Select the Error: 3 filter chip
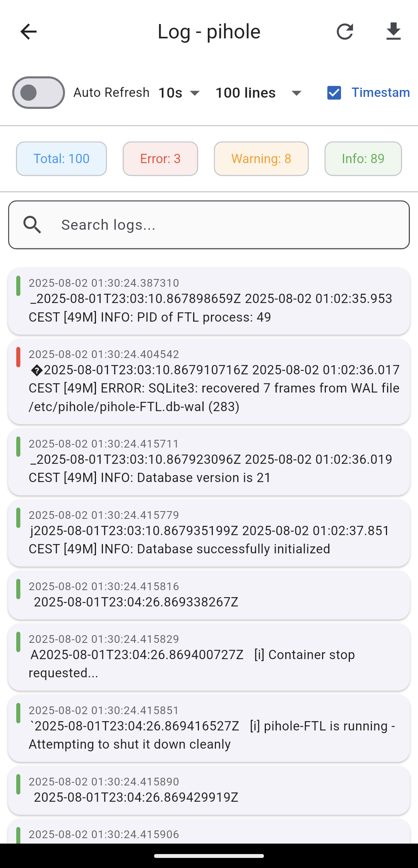Viewport: 418px width, 868px height. tap(160, 158)
